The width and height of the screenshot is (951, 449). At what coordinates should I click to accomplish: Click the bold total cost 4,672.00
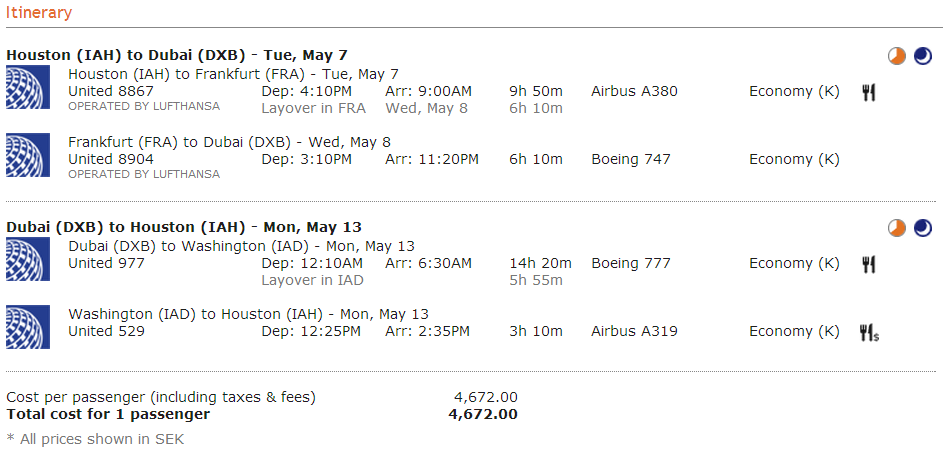483,414
